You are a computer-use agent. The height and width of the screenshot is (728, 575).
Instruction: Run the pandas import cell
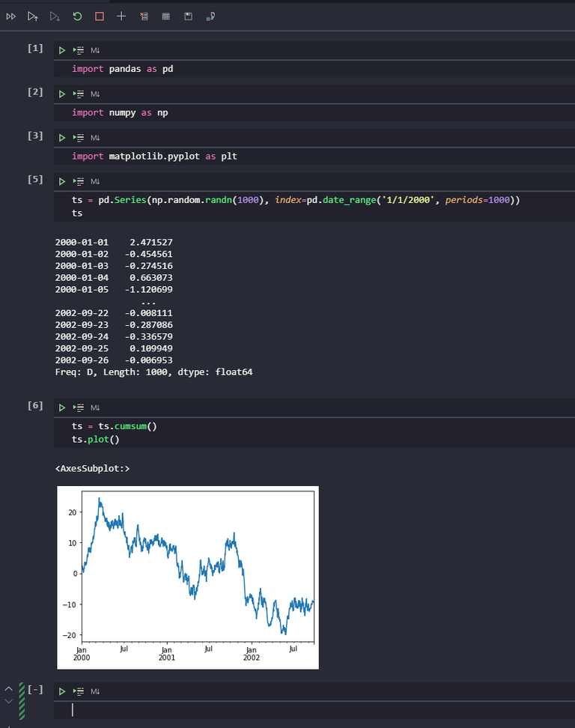click(x=61, y=50)
